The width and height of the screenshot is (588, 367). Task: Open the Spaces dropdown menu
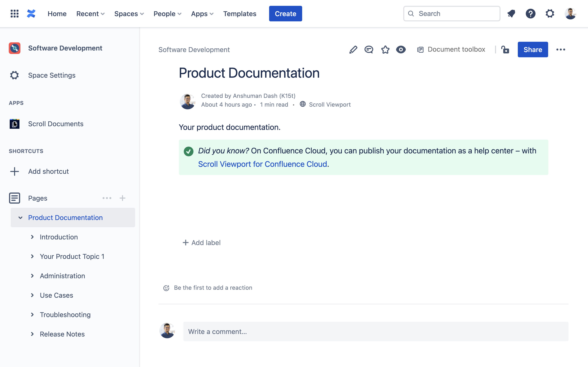[129, 14]
